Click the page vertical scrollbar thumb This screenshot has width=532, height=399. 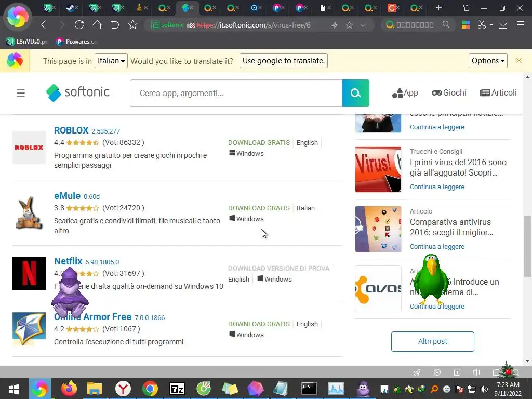[528, 246]
